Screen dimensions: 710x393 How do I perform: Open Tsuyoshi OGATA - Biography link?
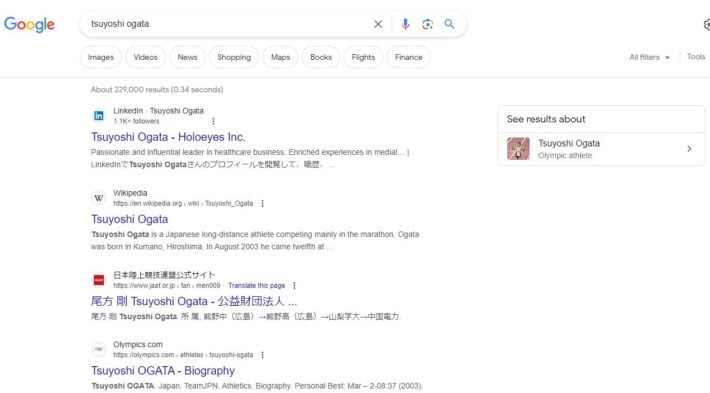coord(163,370)
